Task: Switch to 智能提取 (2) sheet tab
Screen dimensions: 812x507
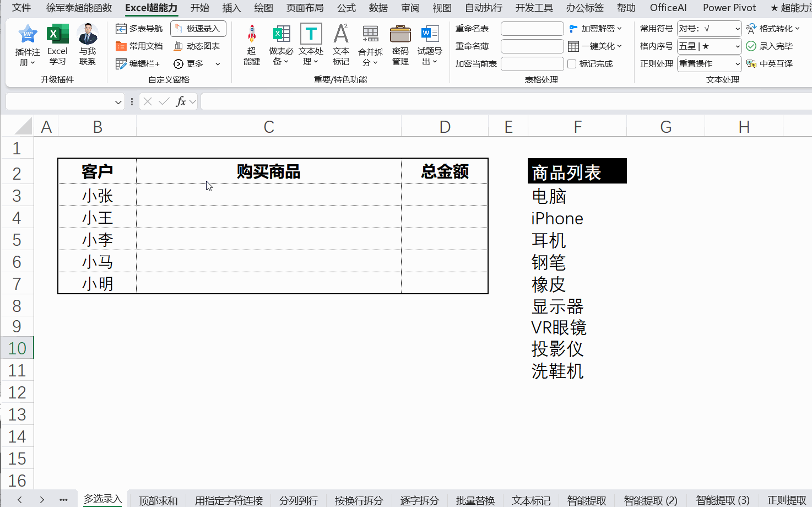Action: pos(650,500)
